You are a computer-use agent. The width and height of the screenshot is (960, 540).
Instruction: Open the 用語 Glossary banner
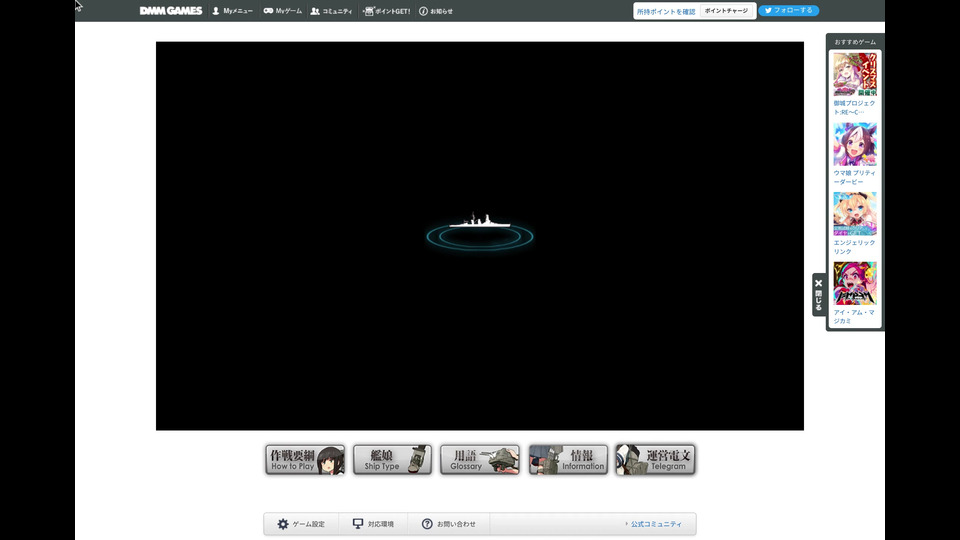480,460
